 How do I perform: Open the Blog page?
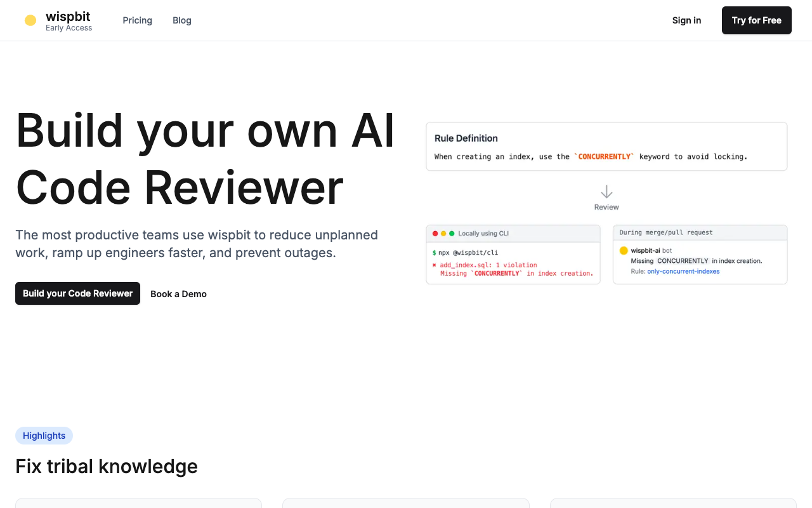pos(182,20)
